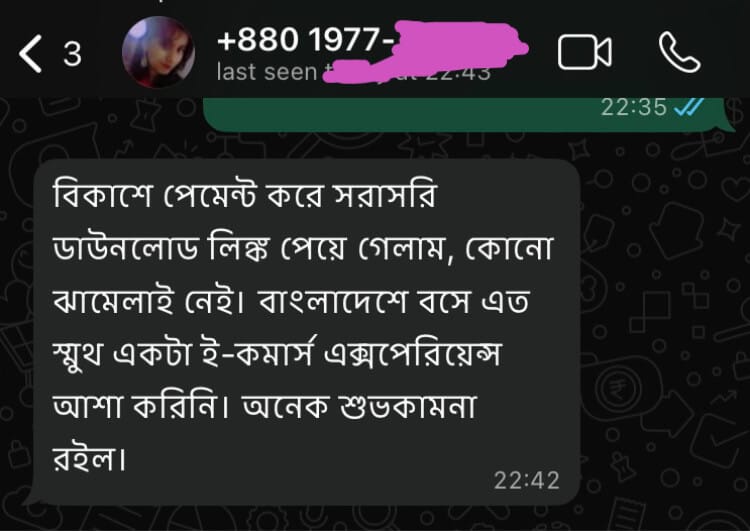750x531 pixels.
Task: Start a video call with this contact
Action: 585,52
